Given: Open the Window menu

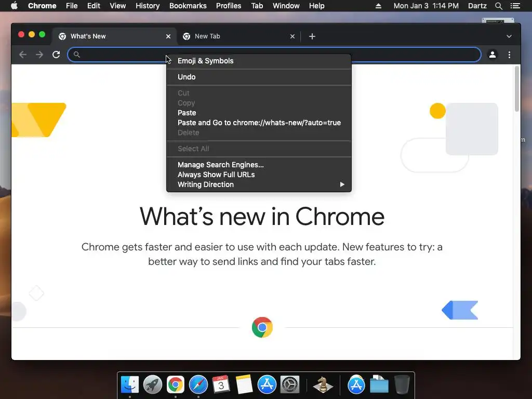Looking at the screenshot, I should tap(286, 6).
